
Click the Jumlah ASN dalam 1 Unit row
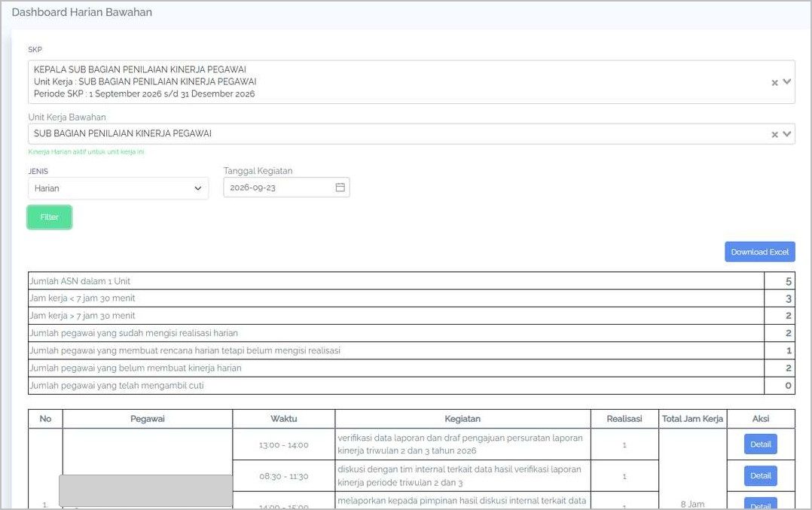click(412, 281)
